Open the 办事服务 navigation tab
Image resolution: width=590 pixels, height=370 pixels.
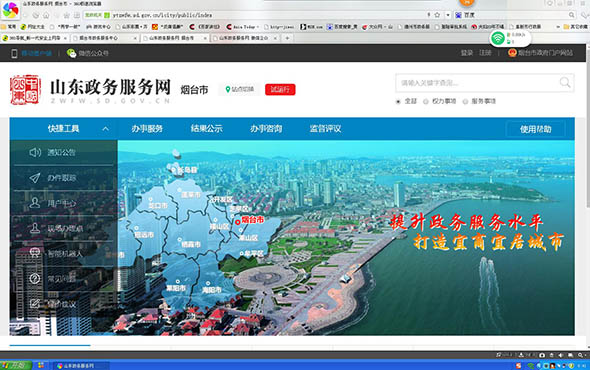point(147,129)
